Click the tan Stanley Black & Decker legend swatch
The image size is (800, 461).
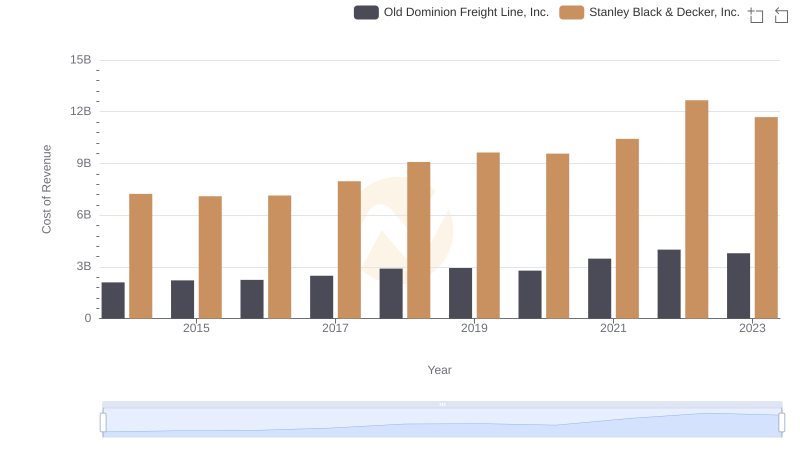pos(571,12)
